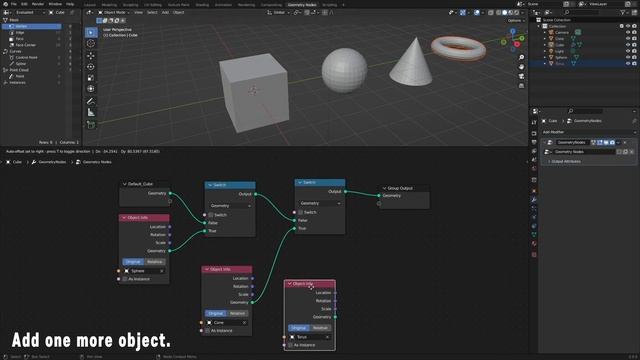Screen dimensions: 640x360
Task: Select Vertex domain in spreadsheet
Action: pyautogui.click(x=32, y=26)
